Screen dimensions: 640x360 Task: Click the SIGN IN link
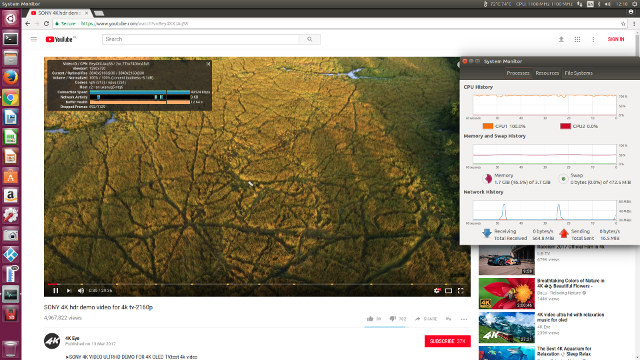(616, 39)
